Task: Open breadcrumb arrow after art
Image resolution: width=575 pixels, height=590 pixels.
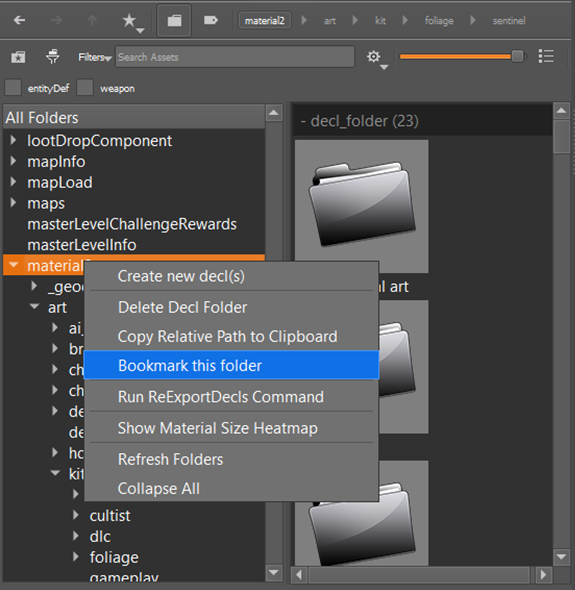Action: pos(355,20)
